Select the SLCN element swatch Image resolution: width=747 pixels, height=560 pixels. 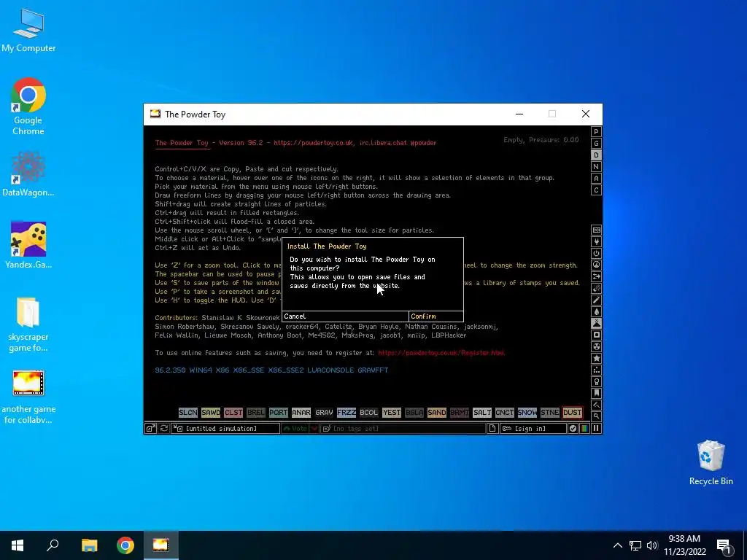click(x=188, y=413)
